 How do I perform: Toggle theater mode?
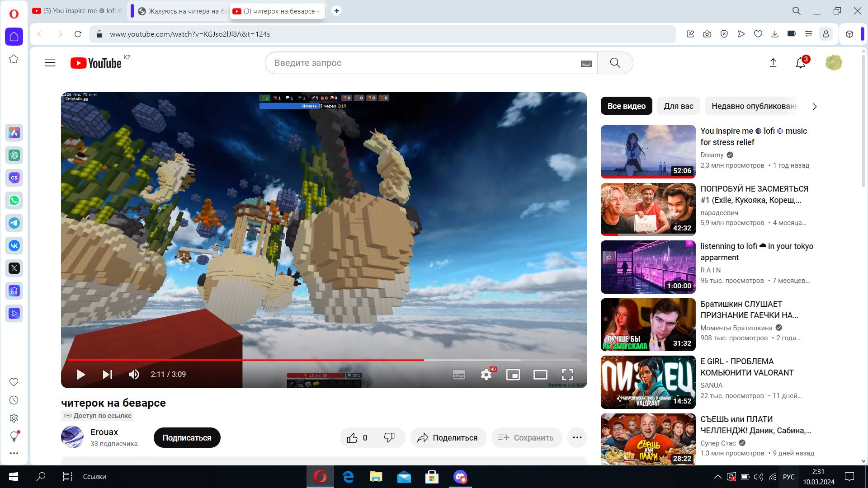click(540, 375)
